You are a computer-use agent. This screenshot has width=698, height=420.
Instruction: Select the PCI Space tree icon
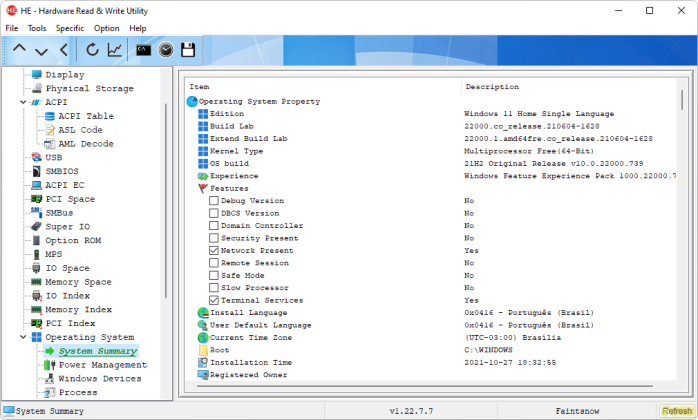pos(37,199)
